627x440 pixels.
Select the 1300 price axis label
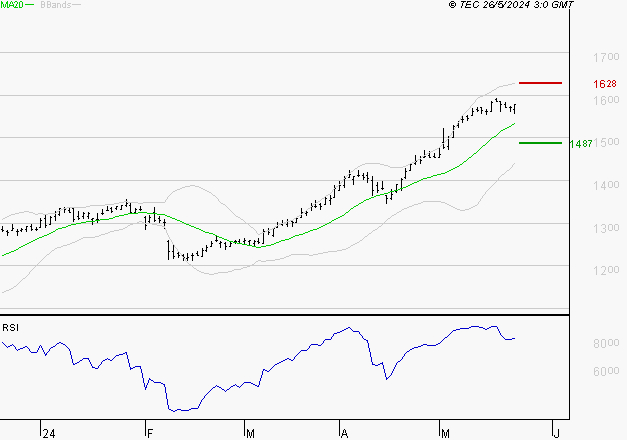(606, 228)
